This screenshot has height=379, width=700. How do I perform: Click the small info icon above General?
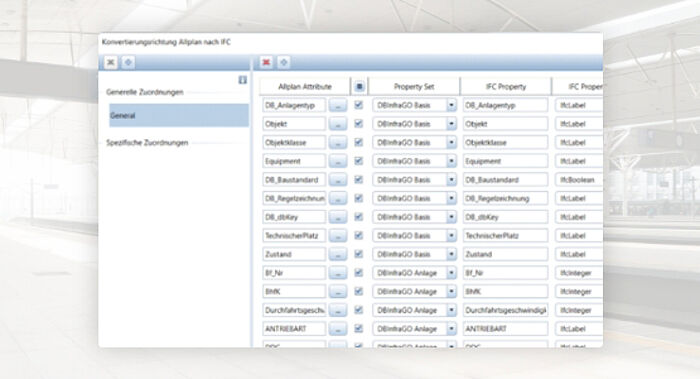pos(242,80)
